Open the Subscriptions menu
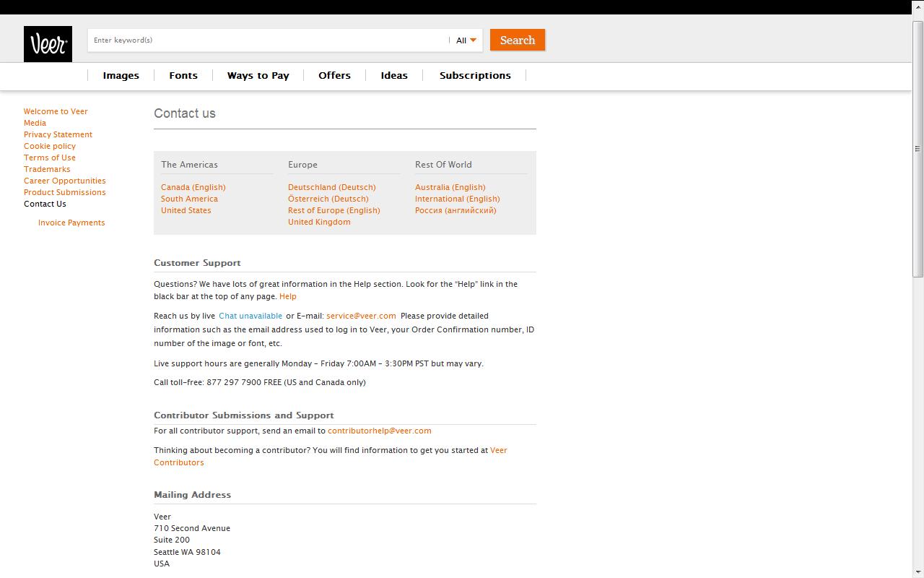The height and width of the screenshot is (578, 924). (x=475, y=75)
